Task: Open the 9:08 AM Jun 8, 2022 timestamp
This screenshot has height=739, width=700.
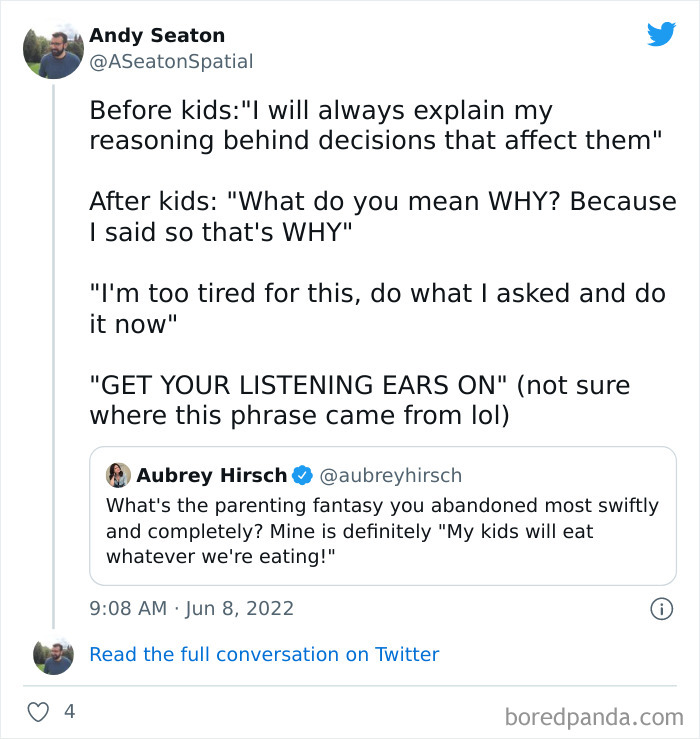Action: coord(191,608)
